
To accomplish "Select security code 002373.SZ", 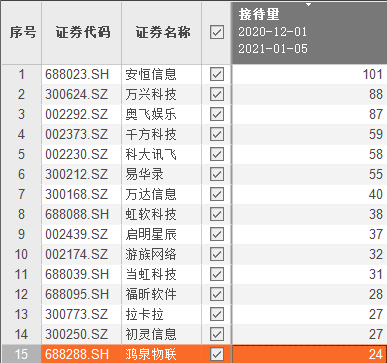I will pyautogui.click(x=77, y=134).
